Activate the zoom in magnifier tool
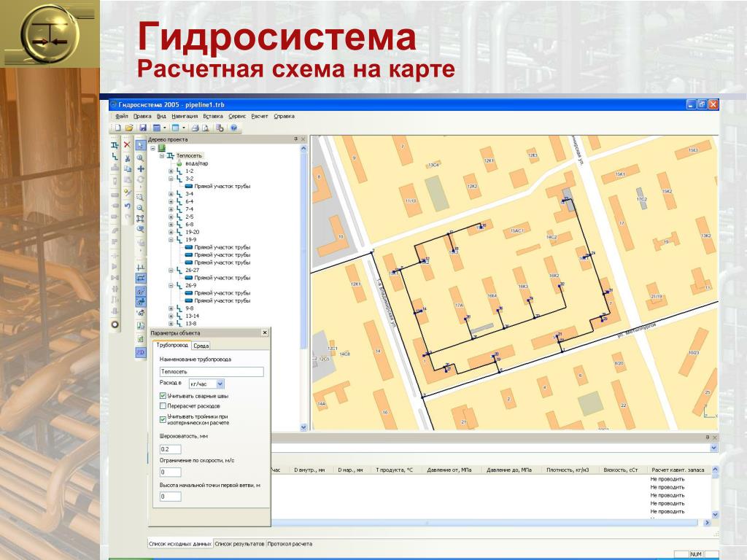 coord(140,157)
